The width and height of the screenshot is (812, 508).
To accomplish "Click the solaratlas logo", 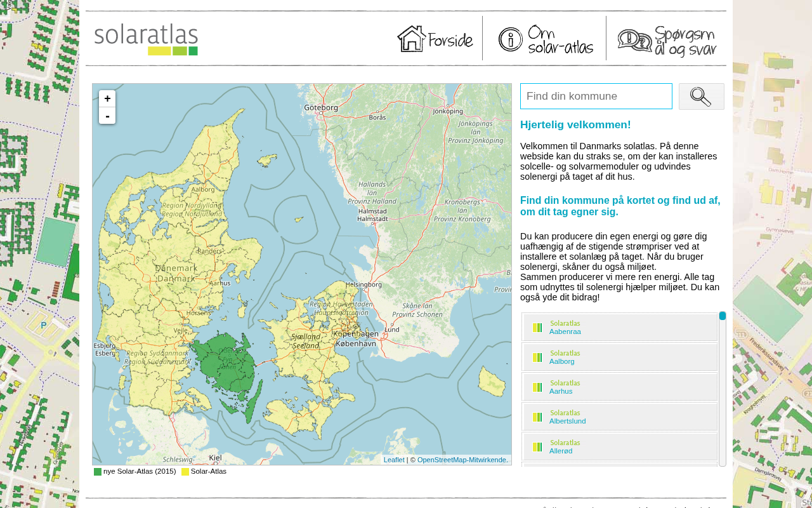I will tap(146, 39).
